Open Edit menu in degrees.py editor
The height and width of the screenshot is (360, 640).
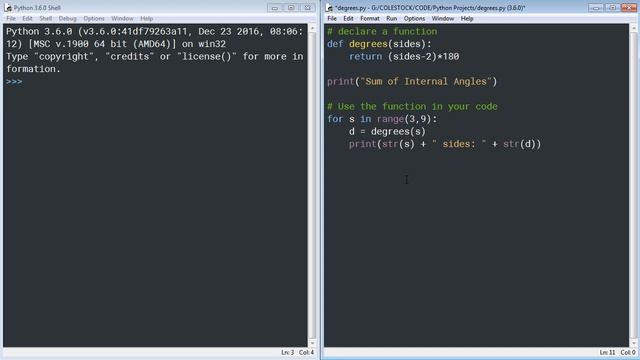click(x=348, y=18)
